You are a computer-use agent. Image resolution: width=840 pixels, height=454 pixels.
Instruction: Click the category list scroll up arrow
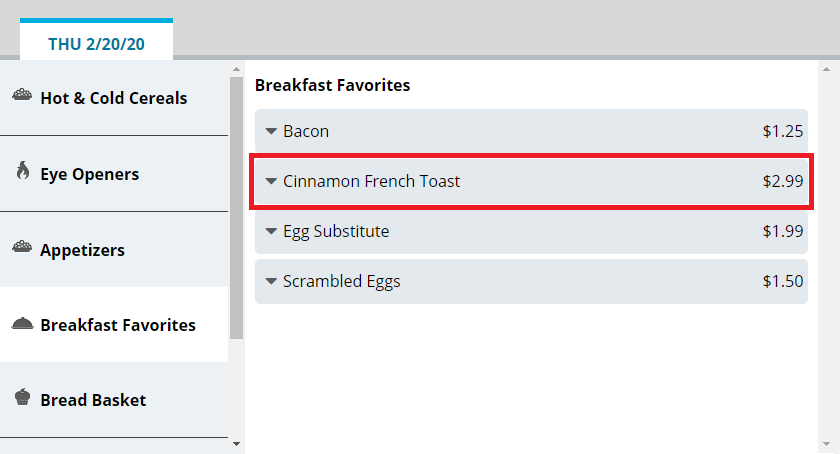coord(236,70)
